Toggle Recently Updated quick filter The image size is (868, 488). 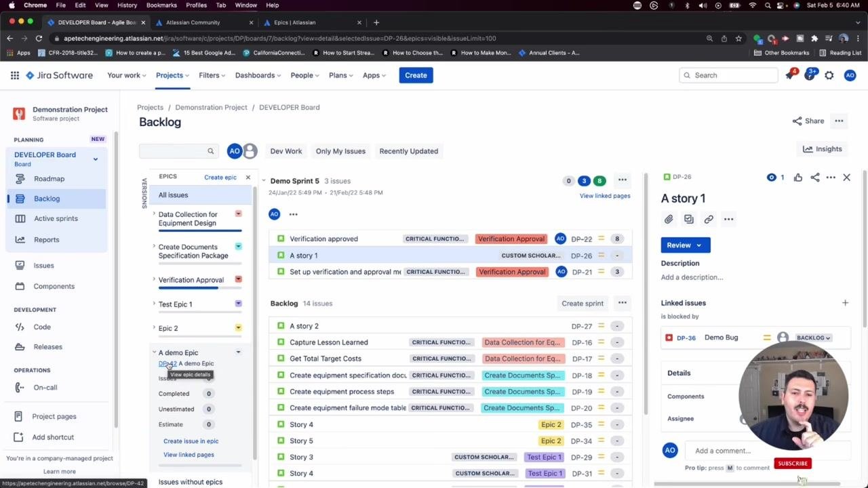pyautogui.click(x=409, y=151)
